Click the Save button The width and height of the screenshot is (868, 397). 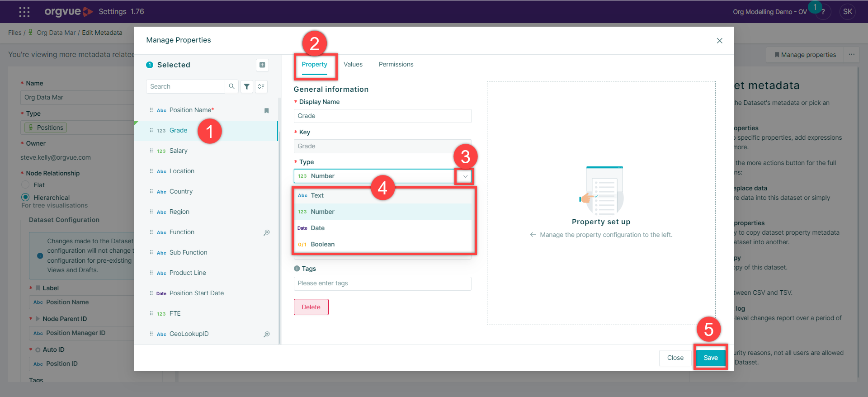pyautogui.click(x=710, y=358)
